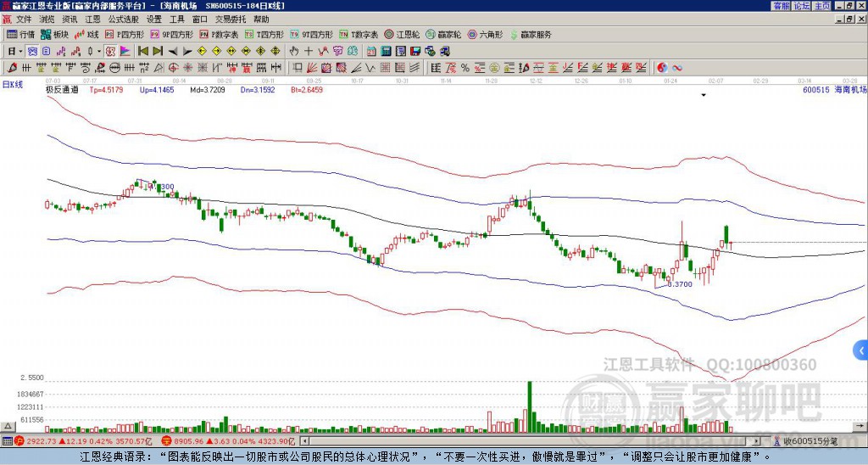This screenshot has width=868, height=465.
Task: Open the 窗口 menu
Action: tap(200, 20)
